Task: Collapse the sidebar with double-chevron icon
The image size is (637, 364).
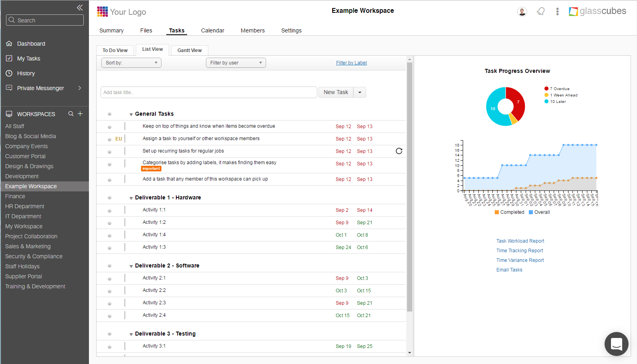Action: 80,7
